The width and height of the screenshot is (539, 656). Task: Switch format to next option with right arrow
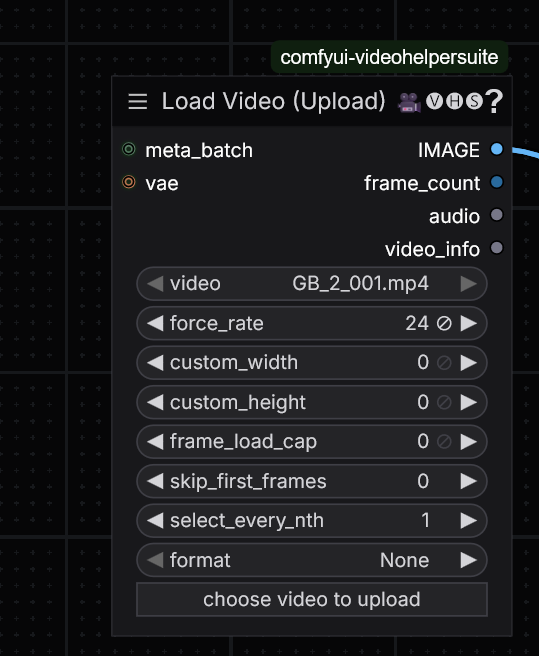coord(469,560)
